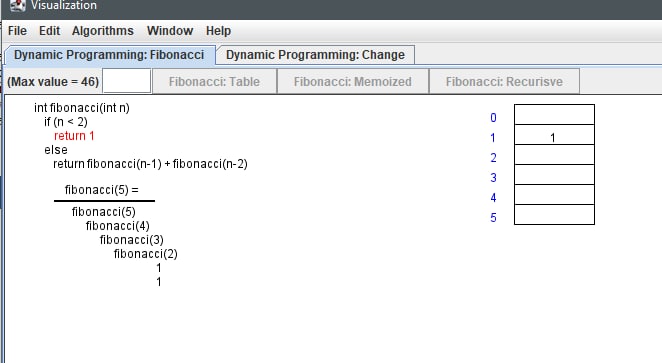Open the Help menu

218,31
